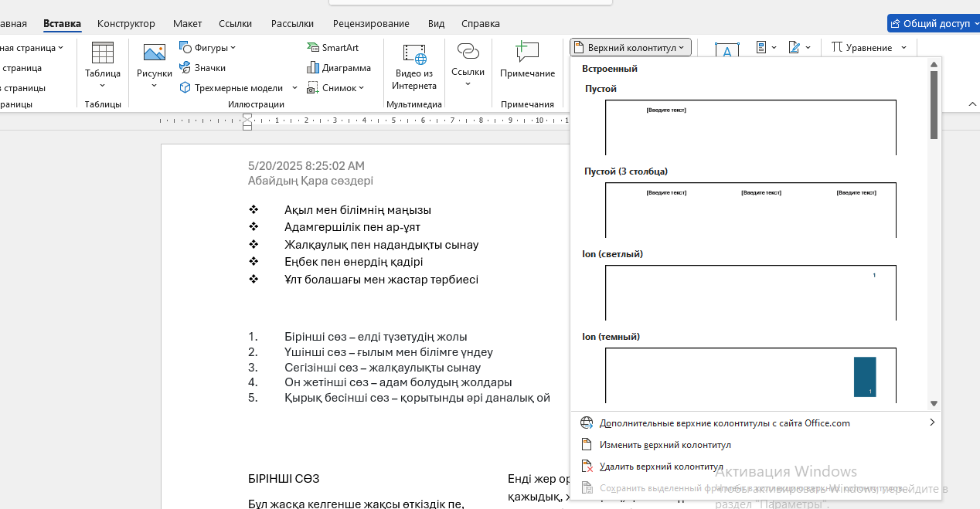Open the Рассылки ribbon tab
The height and width of the screenshot is (509, 980).
tap(293, 23)
